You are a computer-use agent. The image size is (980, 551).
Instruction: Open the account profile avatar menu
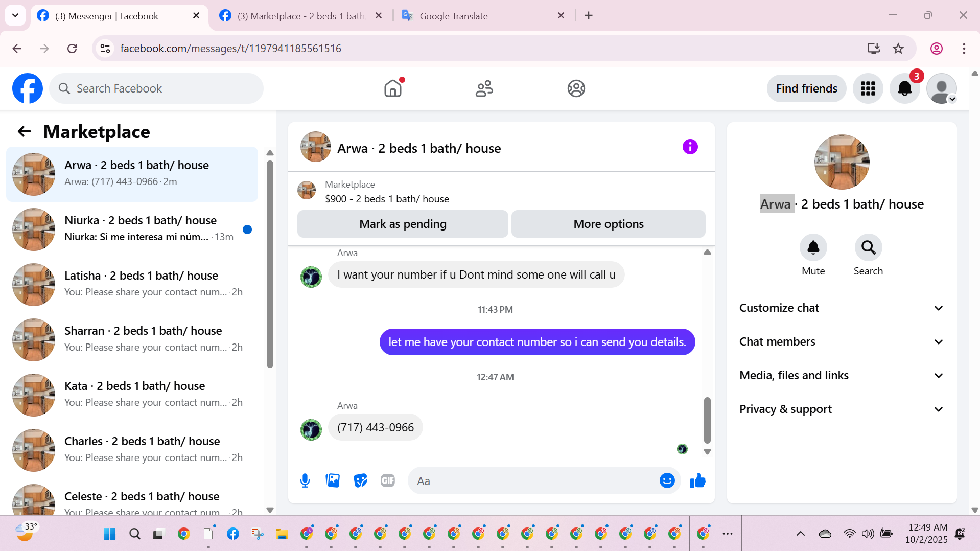click(x=942, y=88)
